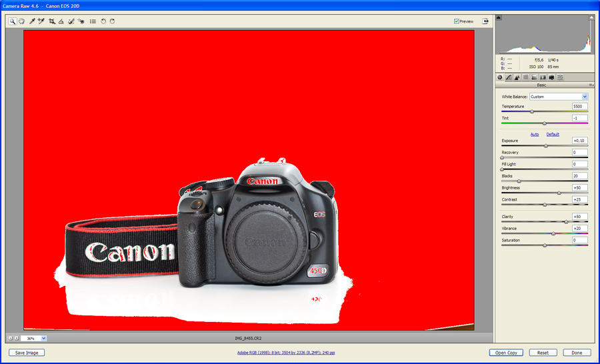The image size is (600, 364).
Task: Switch to the Basic panel tab
Action: (x=500, y=77)
